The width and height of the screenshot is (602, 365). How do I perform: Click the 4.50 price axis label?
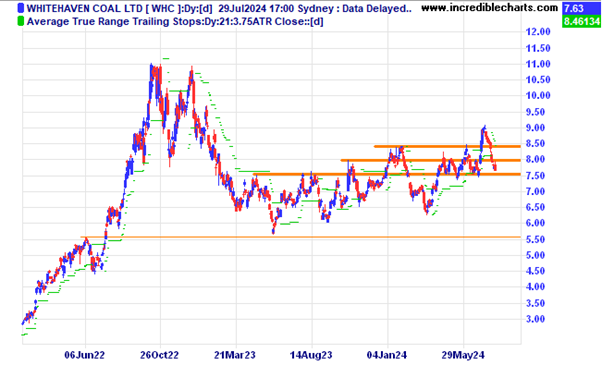coord(535,271)
